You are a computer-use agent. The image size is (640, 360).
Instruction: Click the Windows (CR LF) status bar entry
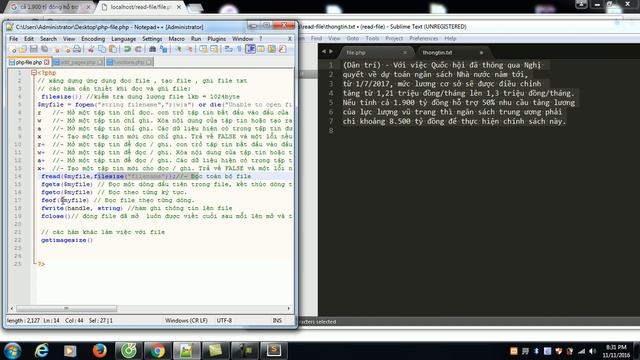click(186, 320)
